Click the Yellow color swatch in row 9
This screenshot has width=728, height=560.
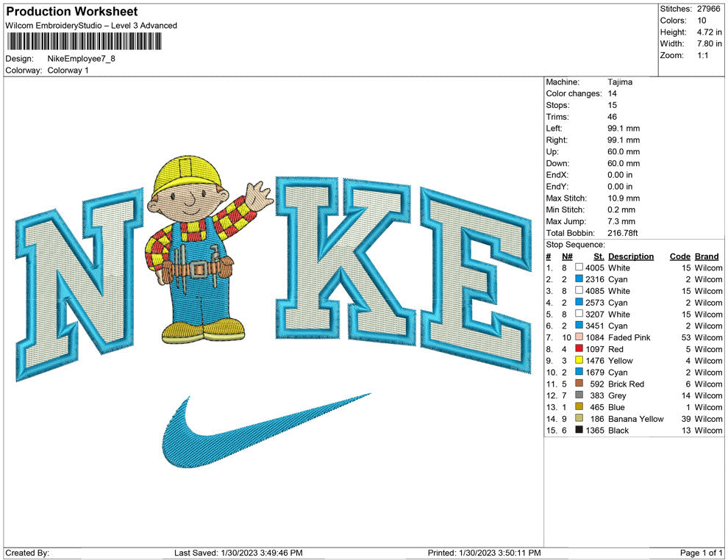[579, 360]
